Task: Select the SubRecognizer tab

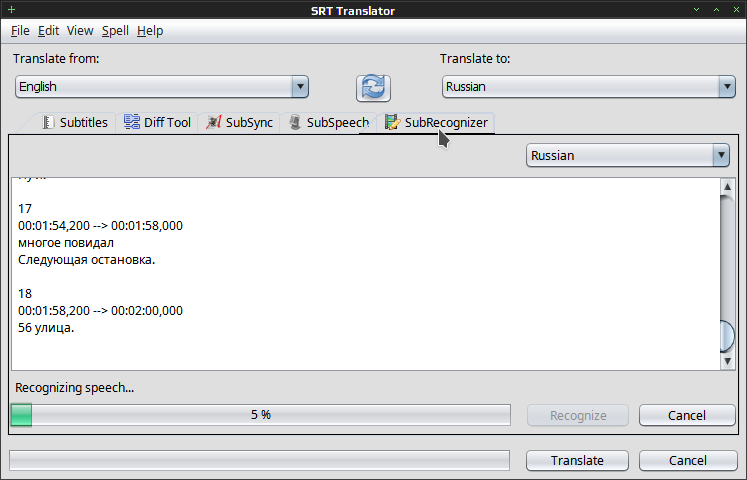Action: [436, 122]
